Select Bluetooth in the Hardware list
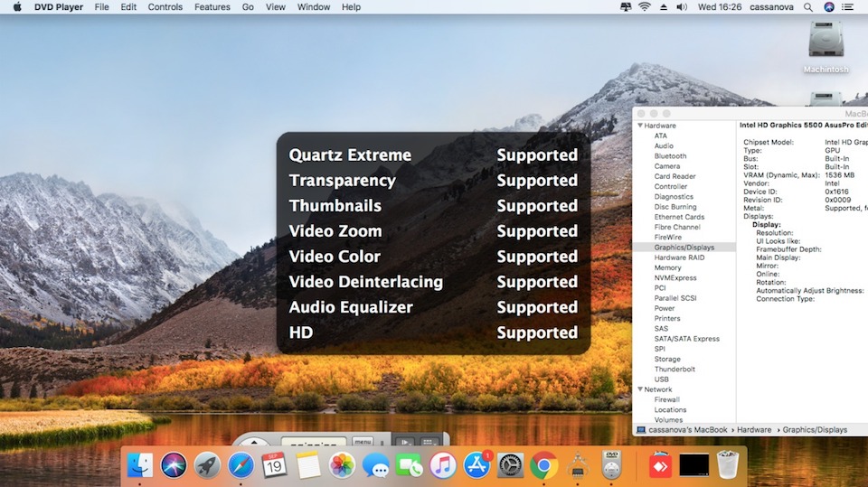This screenshot has height=487, width=868. pyautogui.click(x=670, y=156)
